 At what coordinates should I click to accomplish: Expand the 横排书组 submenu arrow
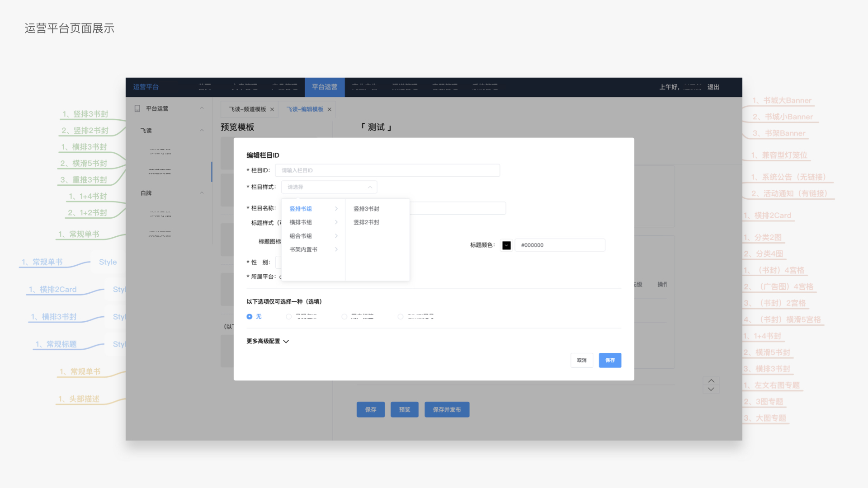[x=336, y=222]
